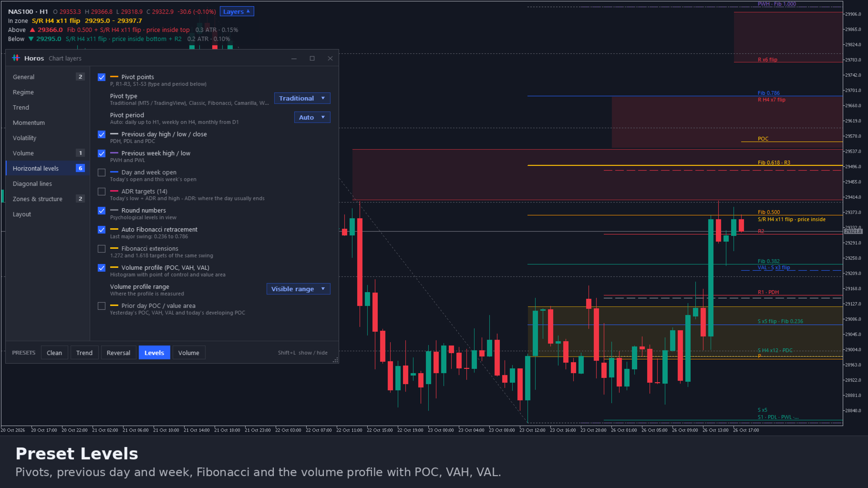The width and height of the screenshot is (868, 488).
Task: Uncheck Previous week high / low
Action: 102,153
